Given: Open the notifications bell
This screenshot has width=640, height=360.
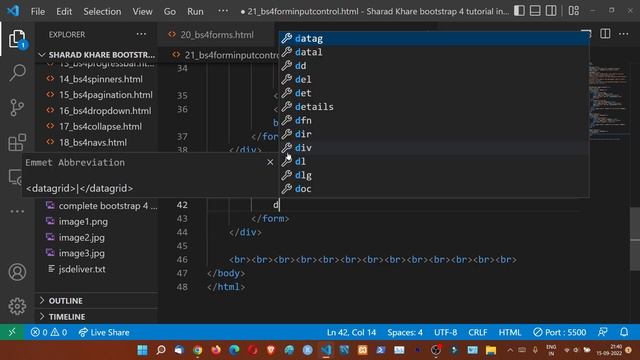Looking at the screenshot, I should tap(624, 332).
